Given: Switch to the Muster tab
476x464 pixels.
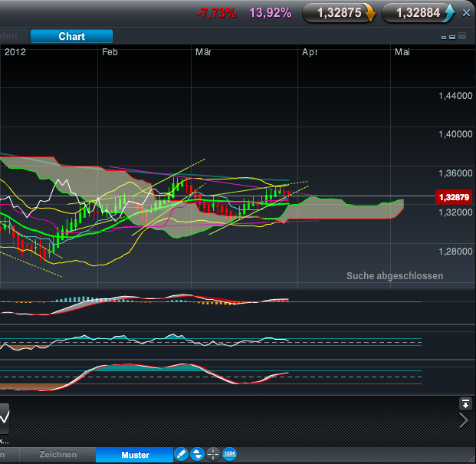Looking at the screenshot, I should [135, 455].
